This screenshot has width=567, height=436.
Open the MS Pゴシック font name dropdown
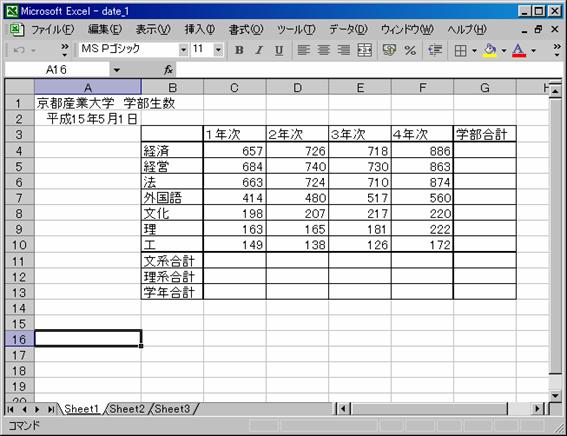[x=184, y=49]
